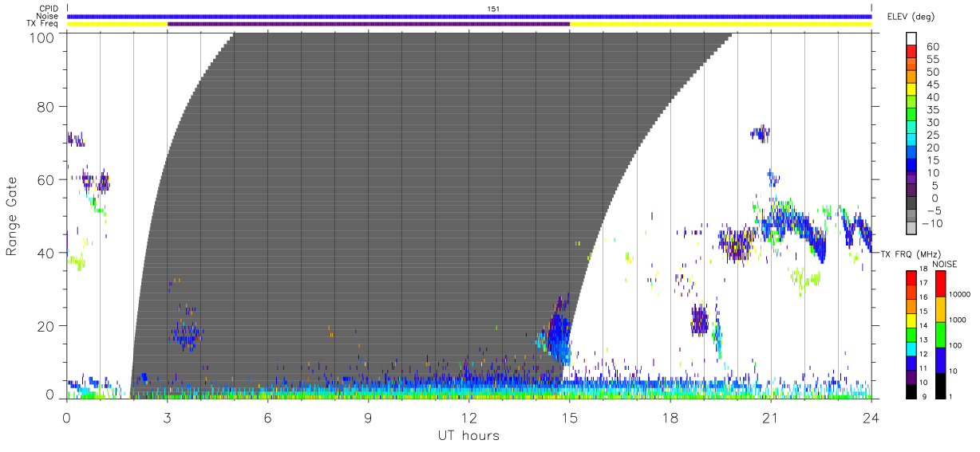Click the blue 10–100 NOISE colorbar swatch
Image resolution: width=980 pixels, height=452 pixels.
click(940, 360)
